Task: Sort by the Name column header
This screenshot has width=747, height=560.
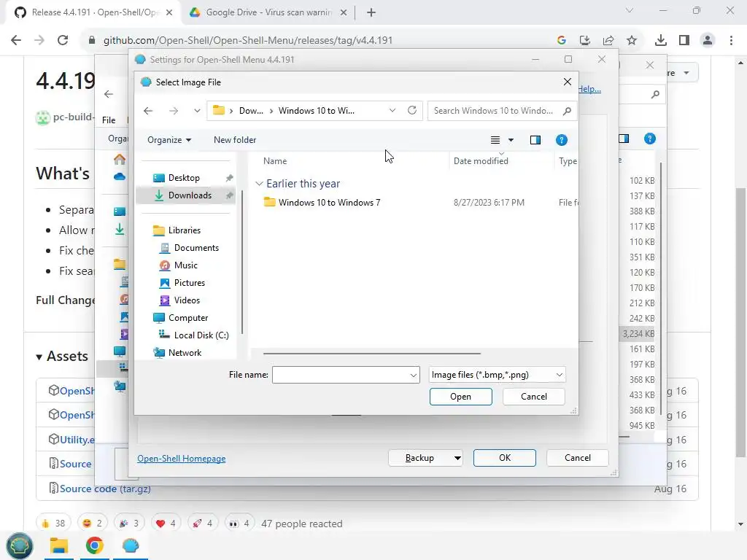Action: (x=275, y=161)
